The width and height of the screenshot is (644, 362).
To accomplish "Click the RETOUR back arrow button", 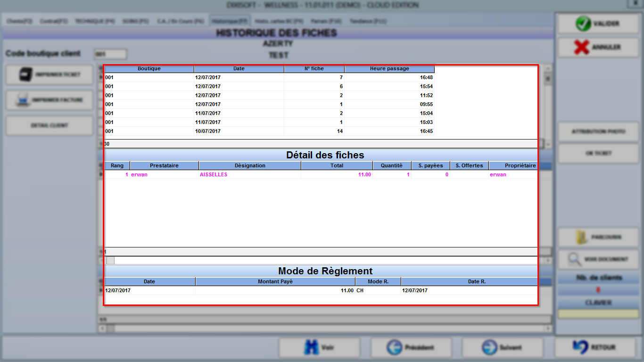I will pos(595,347).
